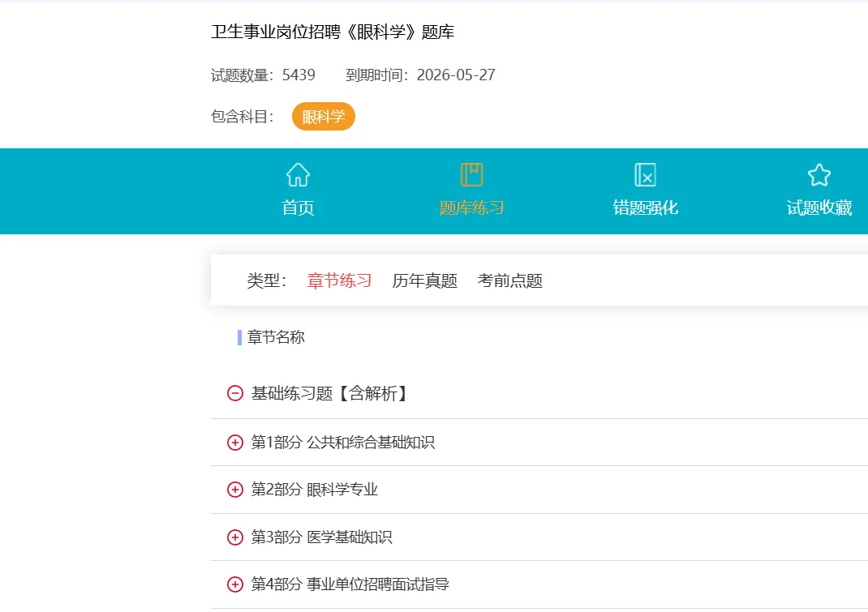Expand 第2部分 眼科学专业
The height and width of the screenshot is (612, 868).
pos(234,489)
